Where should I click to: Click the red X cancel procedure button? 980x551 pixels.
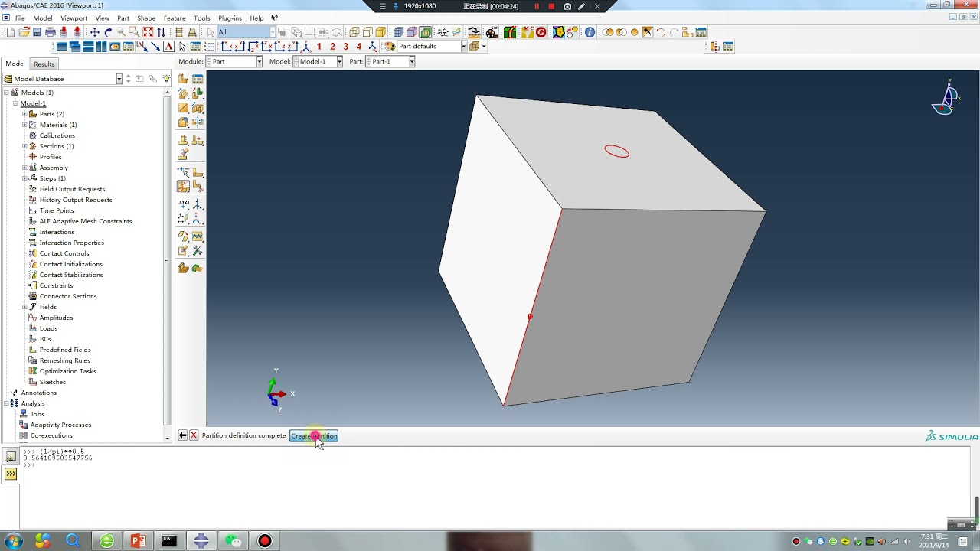pyautogui.click(x=194, y=435)
